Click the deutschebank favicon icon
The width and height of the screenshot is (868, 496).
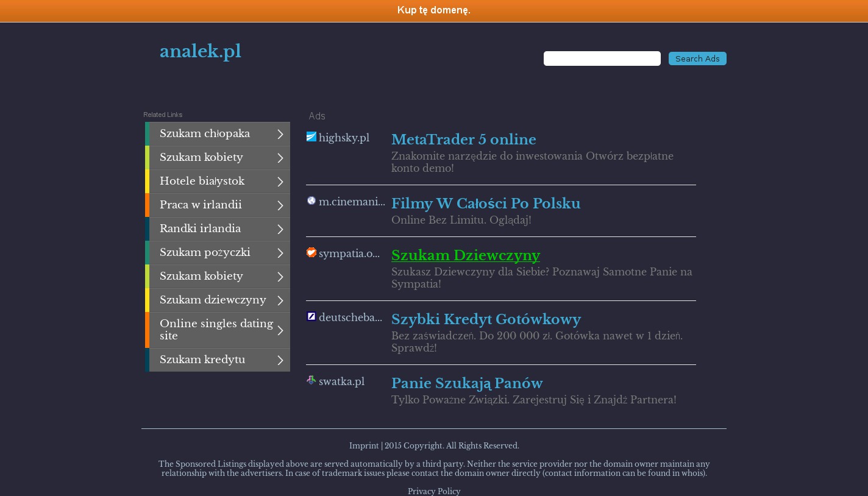click(x=311, y=317)
